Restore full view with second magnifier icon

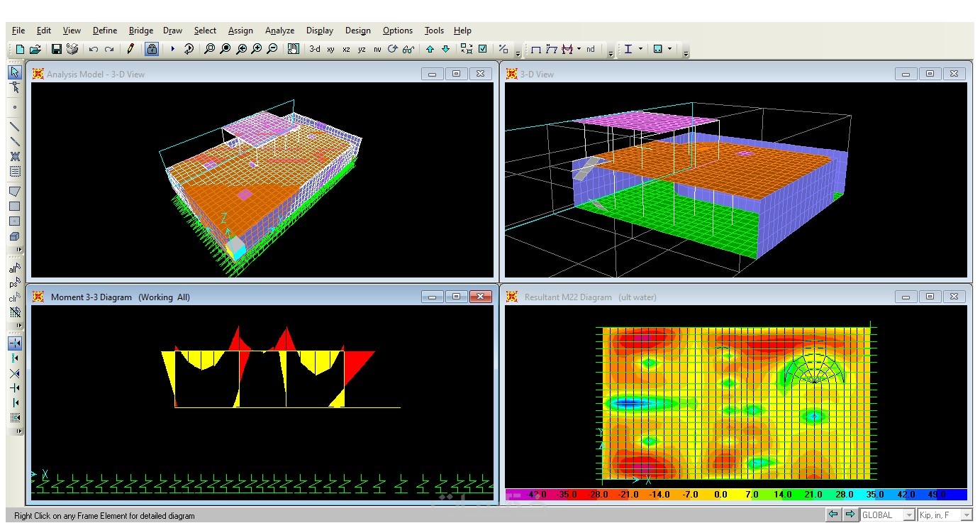click(225, 49)
